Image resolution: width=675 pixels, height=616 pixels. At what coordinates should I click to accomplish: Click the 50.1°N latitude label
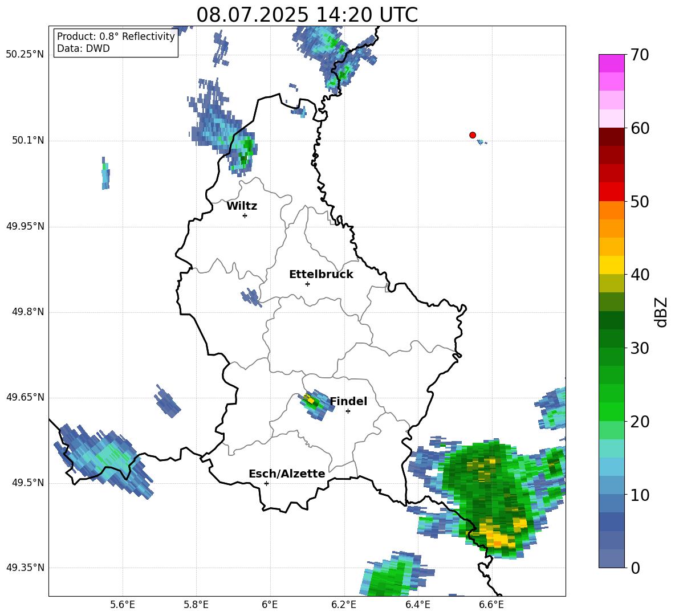(28, 140)
